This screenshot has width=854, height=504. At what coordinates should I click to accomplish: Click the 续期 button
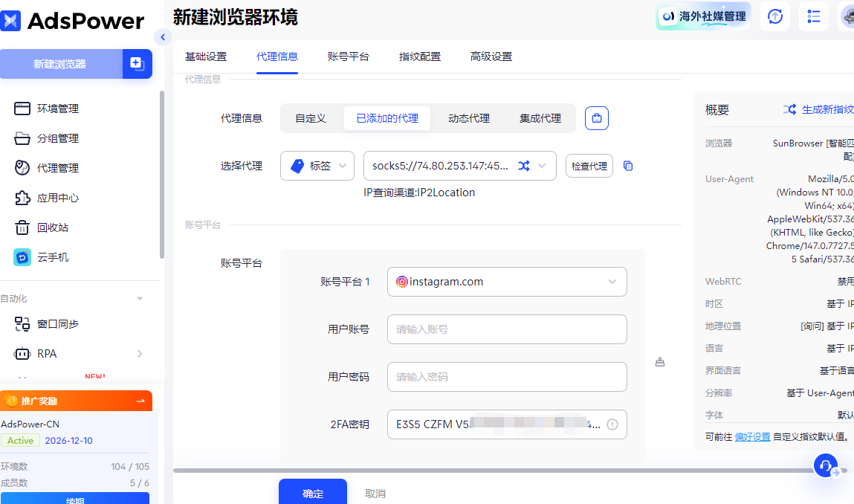coord(74,499)
